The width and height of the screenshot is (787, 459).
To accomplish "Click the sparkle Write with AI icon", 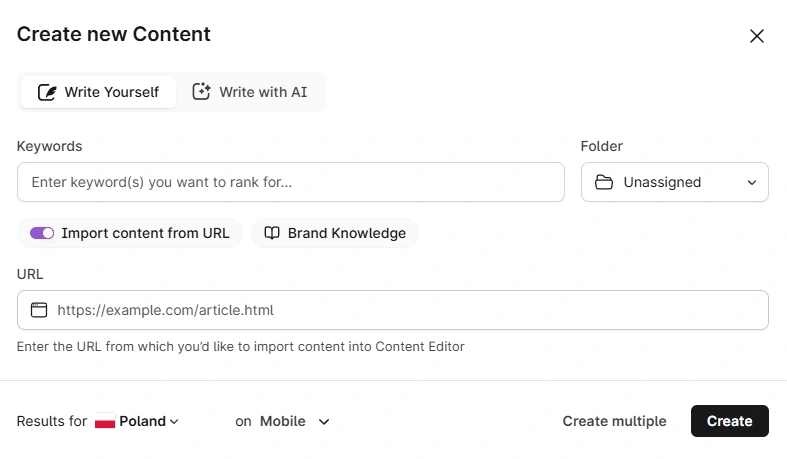I will pyautogui.click(x=202, y=92).
